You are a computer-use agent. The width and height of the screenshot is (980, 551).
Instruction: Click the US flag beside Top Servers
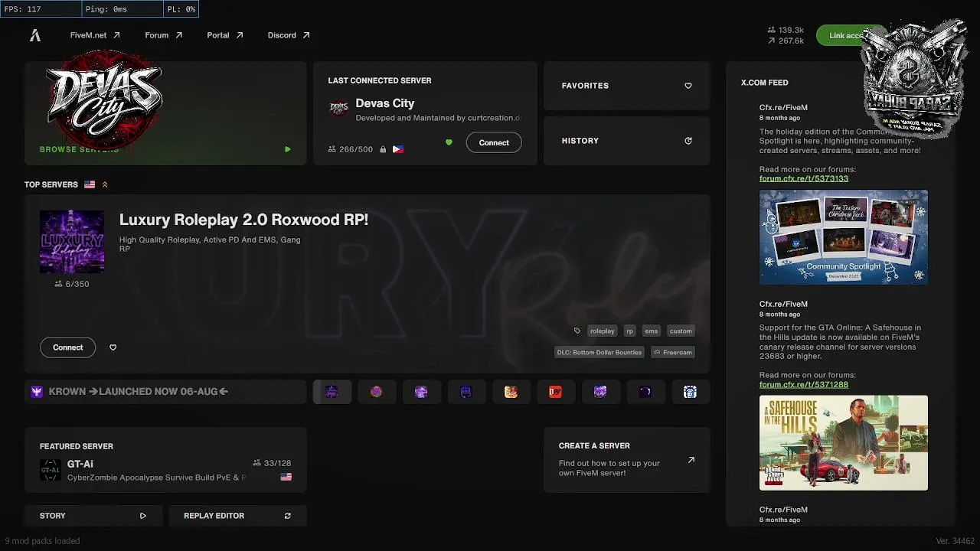coord(90,184)
